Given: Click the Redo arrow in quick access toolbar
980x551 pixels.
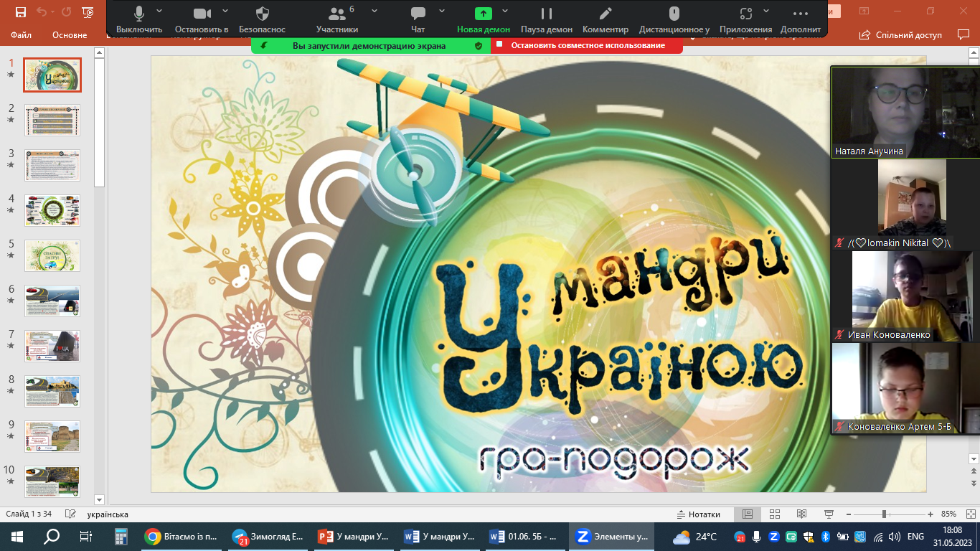Looking at the screenshot, I should pos(66,12).
